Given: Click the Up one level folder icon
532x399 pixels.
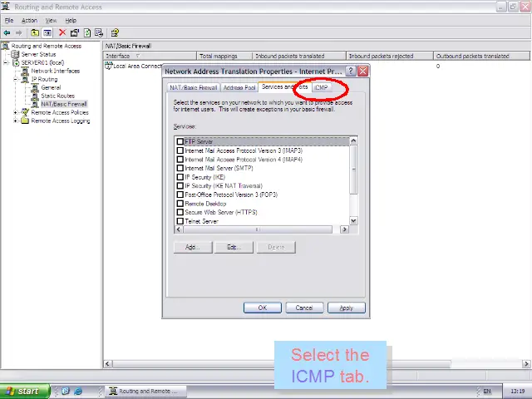Looking at the screenshot, I should coord(35,33).
